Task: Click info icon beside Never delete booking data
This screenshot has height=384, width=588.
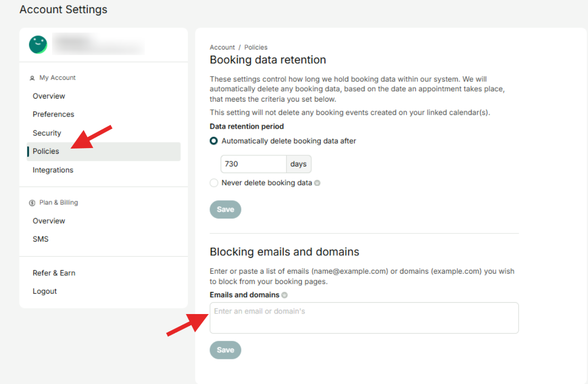Action: 317,183
